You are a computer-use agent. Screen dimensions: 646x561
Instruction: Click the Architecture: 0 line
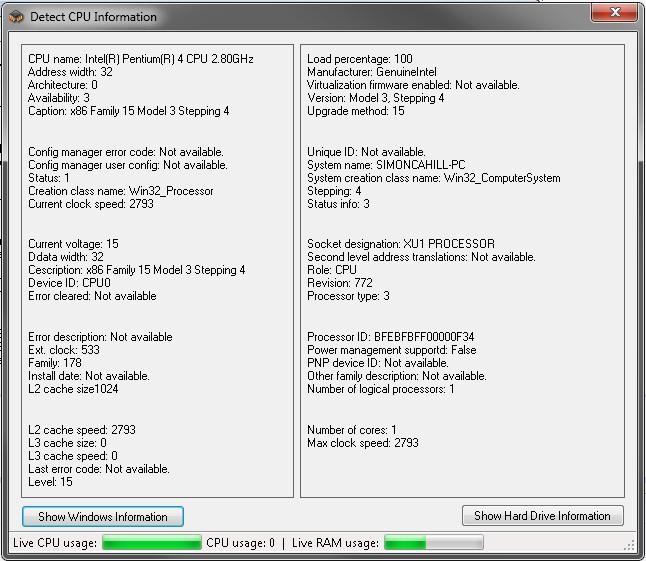tap(63, 85)
